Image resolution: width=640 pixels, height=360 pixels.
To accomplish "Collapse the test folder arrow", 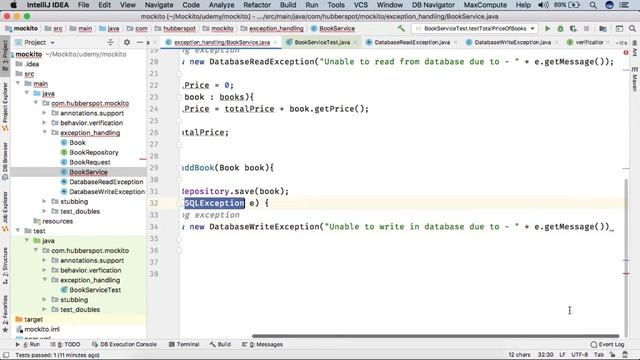I will tap(18, 231).
